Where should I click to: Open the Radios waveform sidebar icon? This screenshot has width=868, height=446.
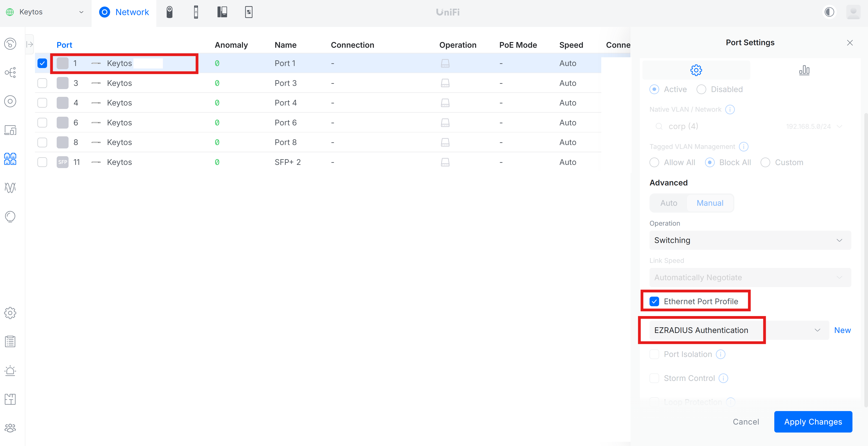(10, 187)
